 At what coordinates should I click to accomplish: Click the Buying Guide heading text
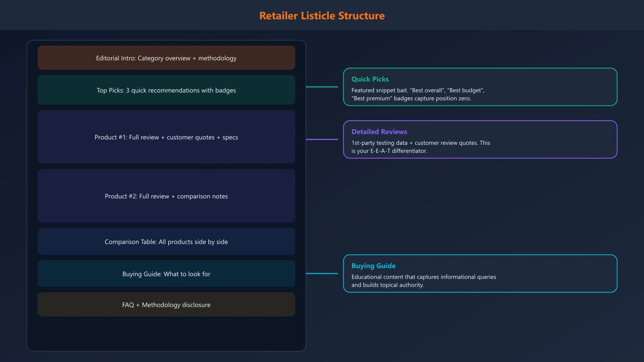pyautogui.click(x=374, y=265)
